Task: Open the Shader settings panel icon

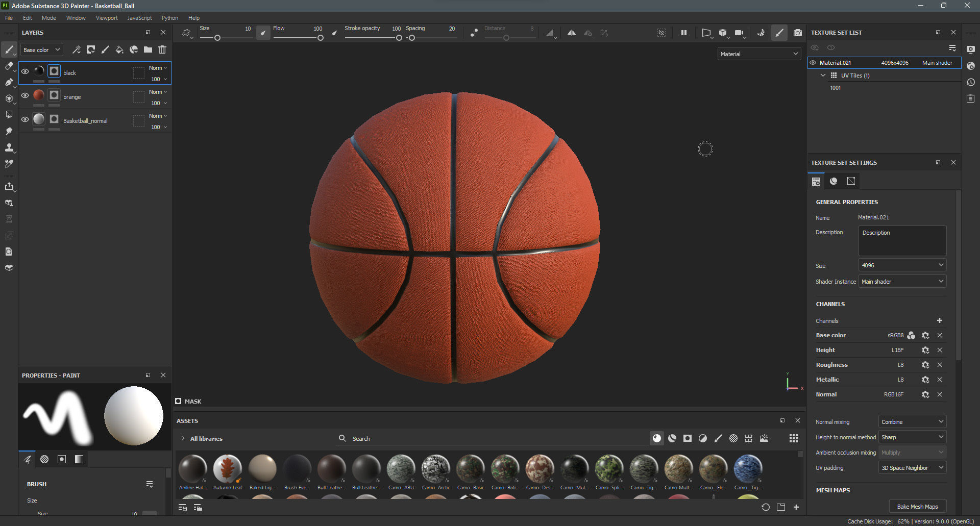Action: pyautogui.click(x=971, y=66)
